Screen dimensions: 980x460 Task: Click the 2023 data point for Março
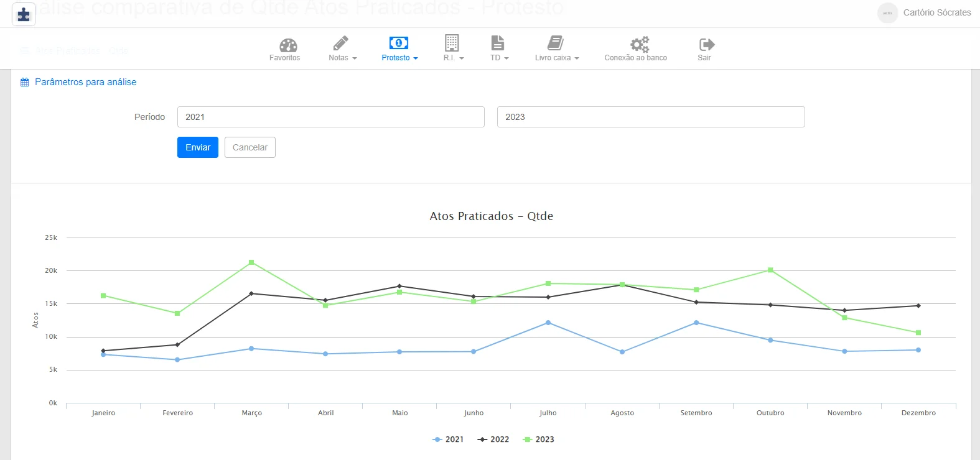coord(251,262)
